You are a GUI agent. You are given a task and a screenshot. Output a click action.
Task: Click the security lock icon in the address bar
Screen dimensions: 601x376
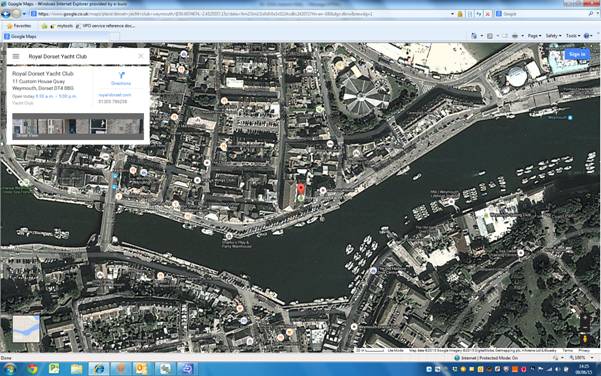[x=460, y=14]
